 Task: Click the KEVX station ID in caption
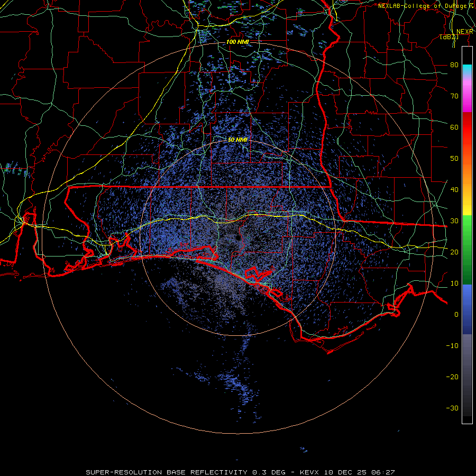[310, 472]
